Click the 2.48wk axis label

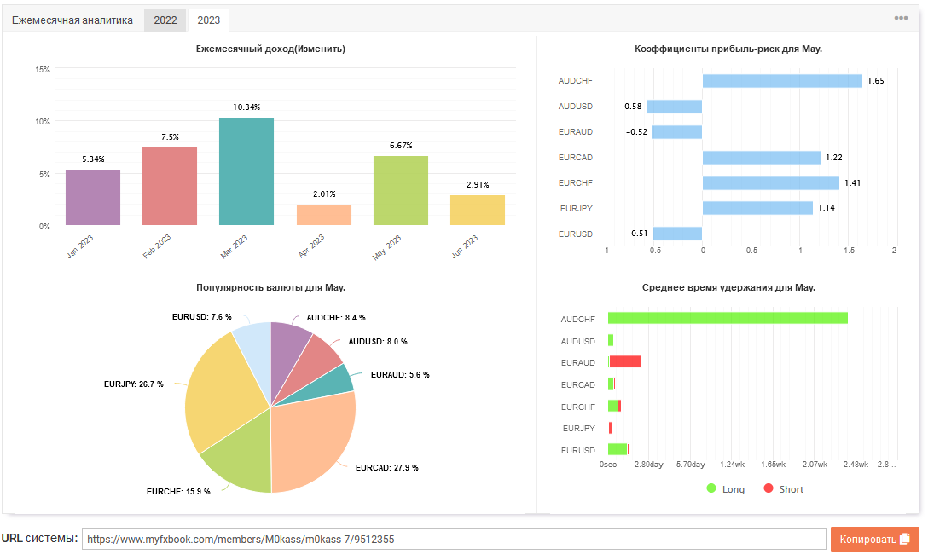point(855,465)
